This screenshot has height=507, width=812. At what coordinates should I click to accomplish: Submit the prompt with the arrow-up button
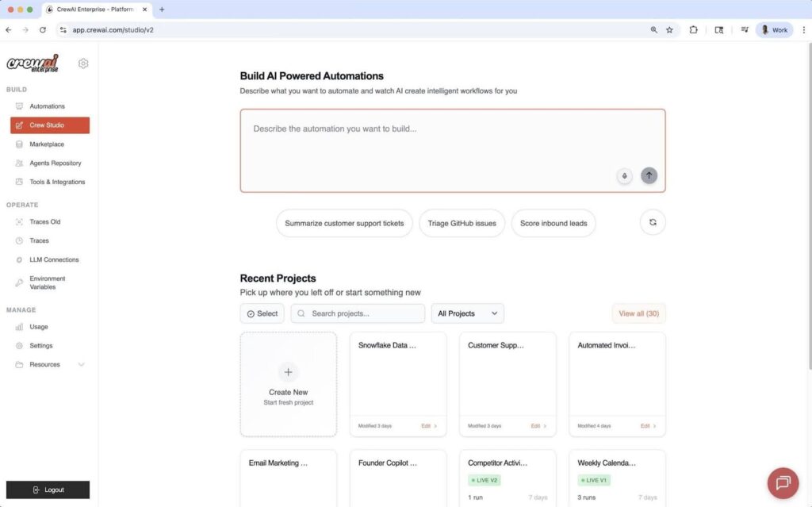coord(649,175)
